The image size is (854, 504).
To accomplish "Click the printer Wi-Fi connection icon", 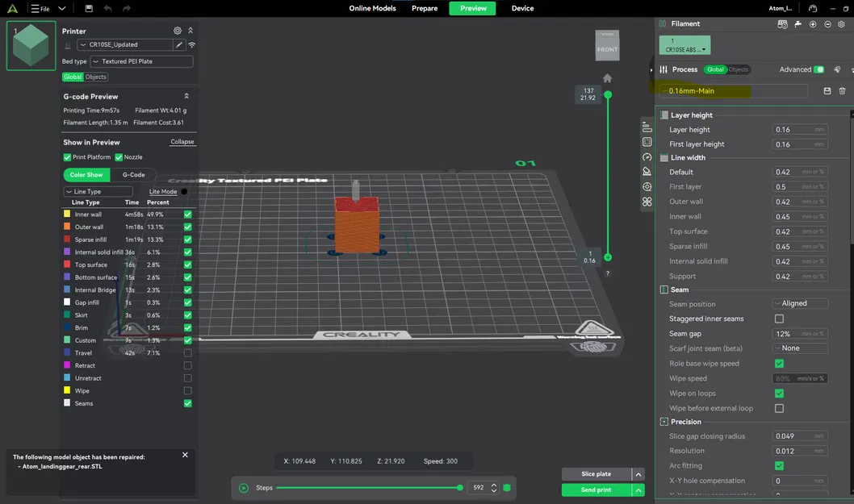I will pyautogui.click(x=192, y=44).
